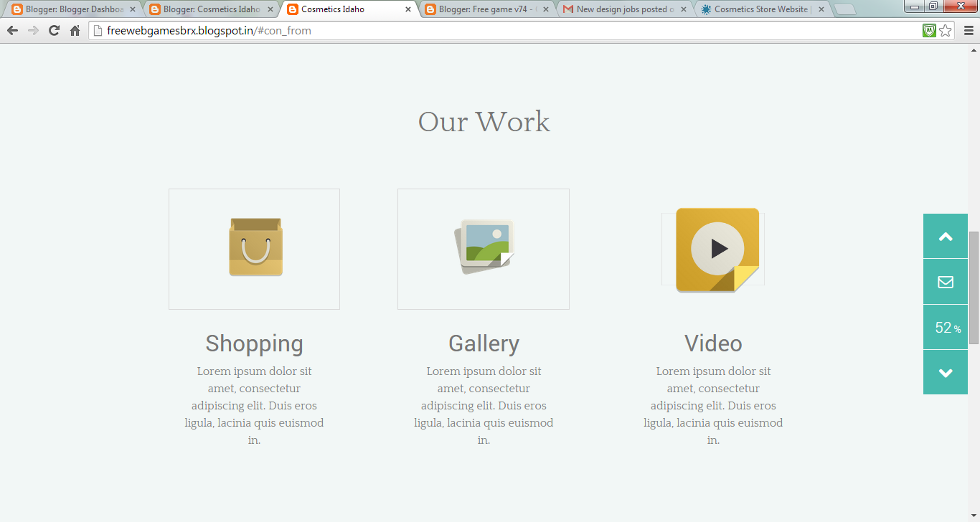Open contact via the teal envelope button
The width and height of the screenshot is (980, 522).
click(946, 282)
